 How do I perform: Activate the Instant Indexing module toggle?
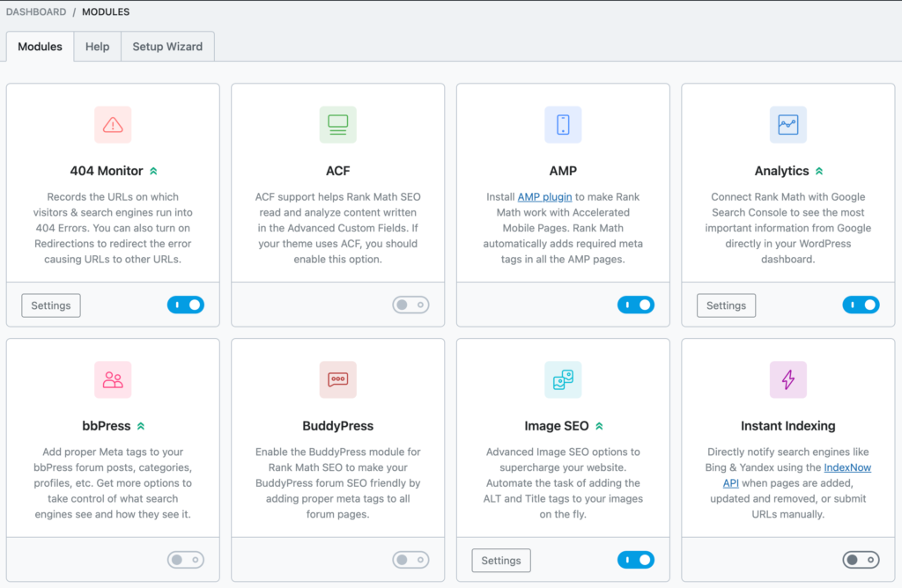click(x=861, y=560)
